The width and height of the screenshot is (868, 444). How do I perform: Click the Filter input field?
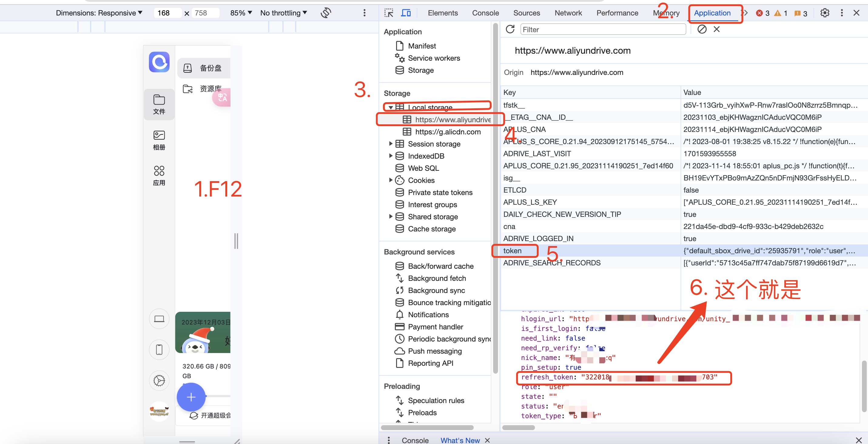point(603,29)
